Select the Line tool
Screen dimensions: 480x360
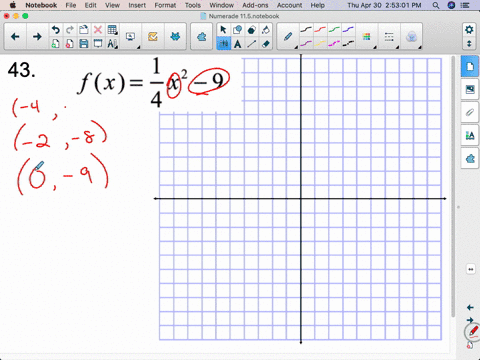click(x=251, y=44)
